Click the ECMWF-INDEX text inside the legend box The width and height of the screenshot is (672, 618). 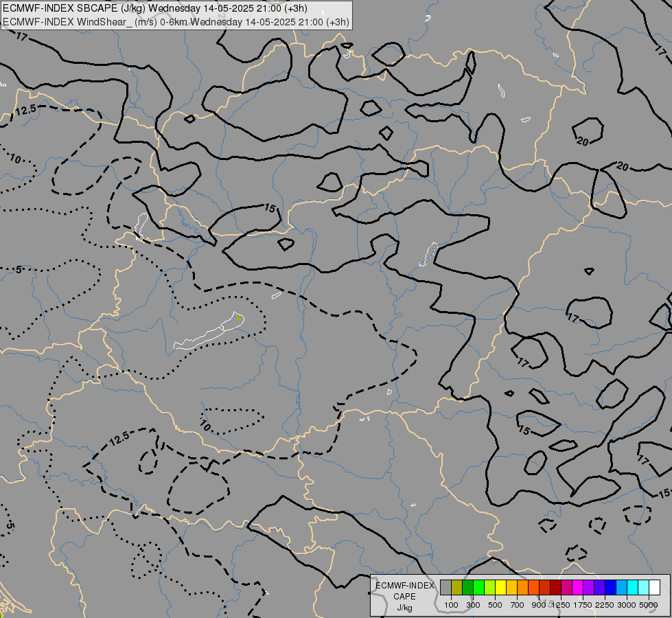click(x=404, y=586)
